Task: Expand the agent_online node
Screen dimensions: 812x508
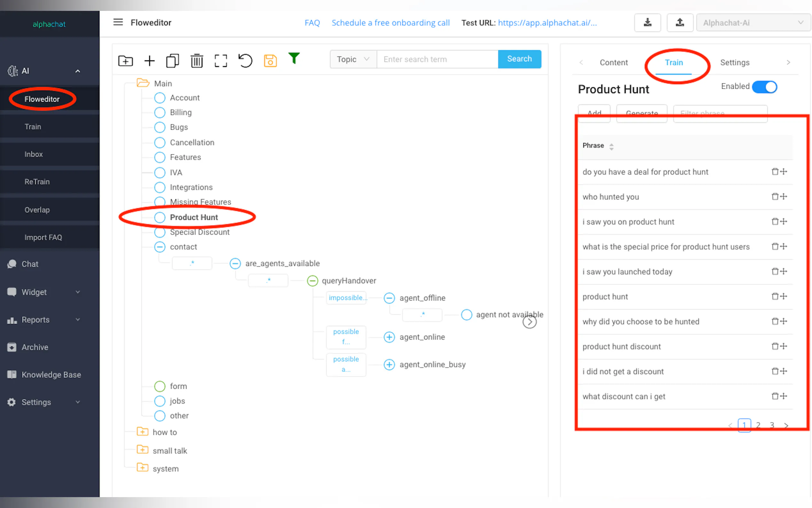Action: [x=389, y=337]
